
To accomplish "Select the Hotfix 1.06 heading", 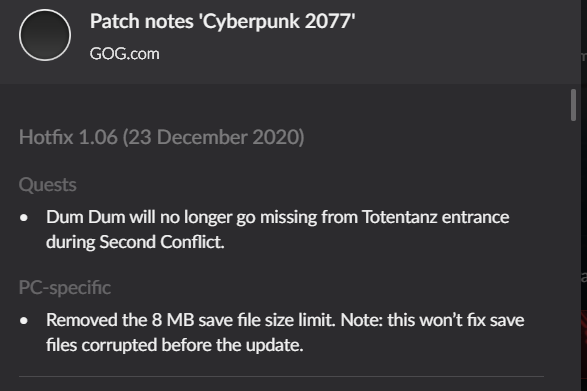I will coord(161,137).
